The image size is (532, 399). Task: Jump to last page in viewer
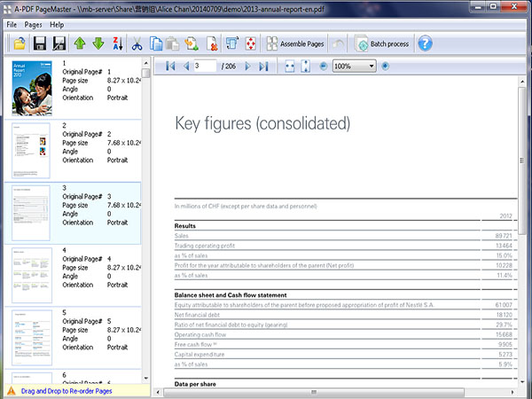[x=263, y=66]
